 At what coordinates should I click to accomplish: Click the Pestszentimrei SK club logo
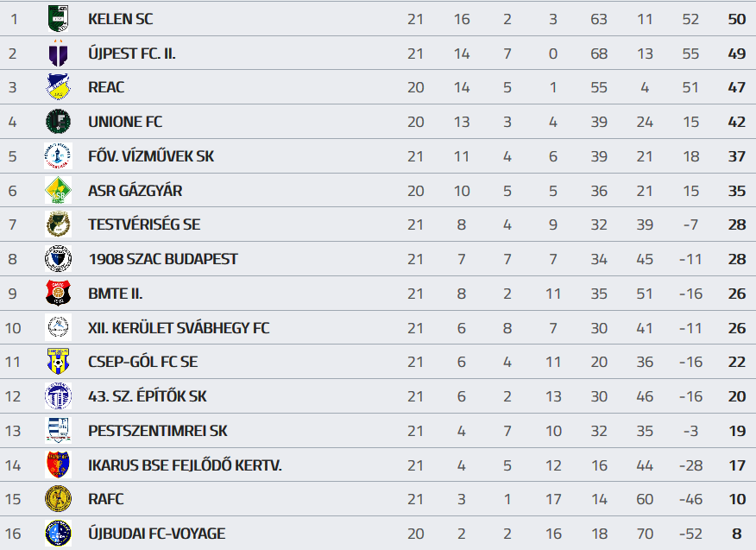[x=58, y=431]
